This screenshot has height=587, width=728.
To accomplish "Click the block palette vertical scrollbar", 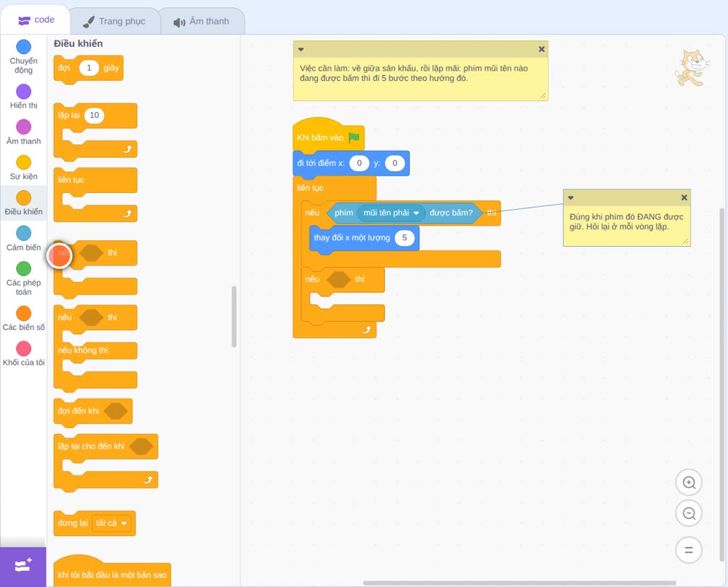I will click(234, 317).
